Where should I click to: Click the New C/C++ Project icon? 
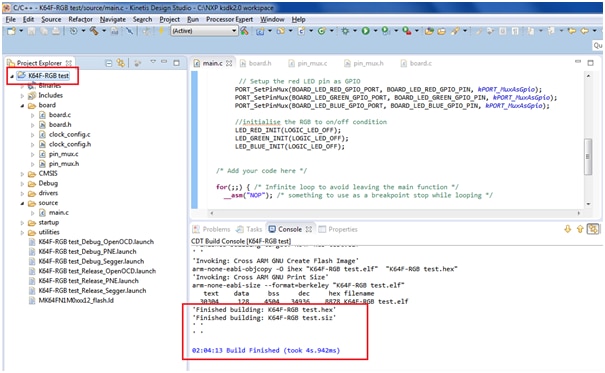click(x=260, y=31)
